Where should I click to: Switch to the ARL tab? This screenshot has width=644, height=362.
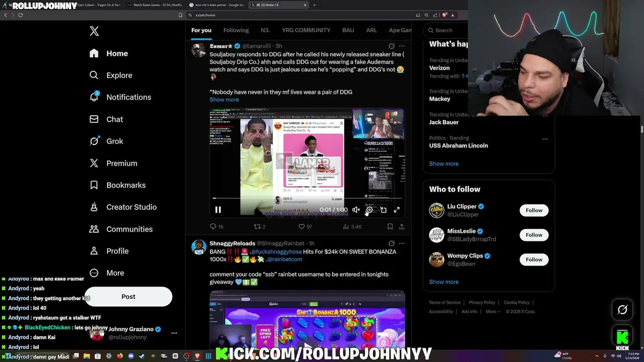[x=371, y=30]
